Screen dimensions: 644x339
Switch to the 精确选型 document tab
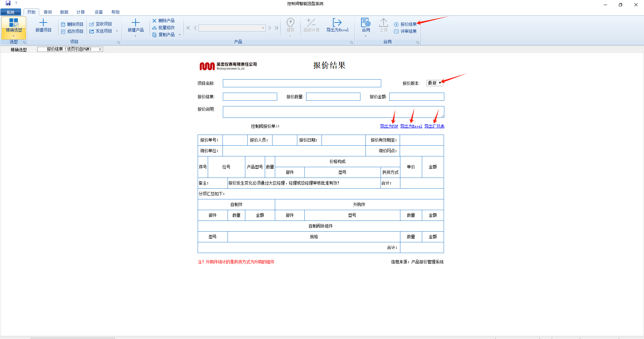[18, 49]
